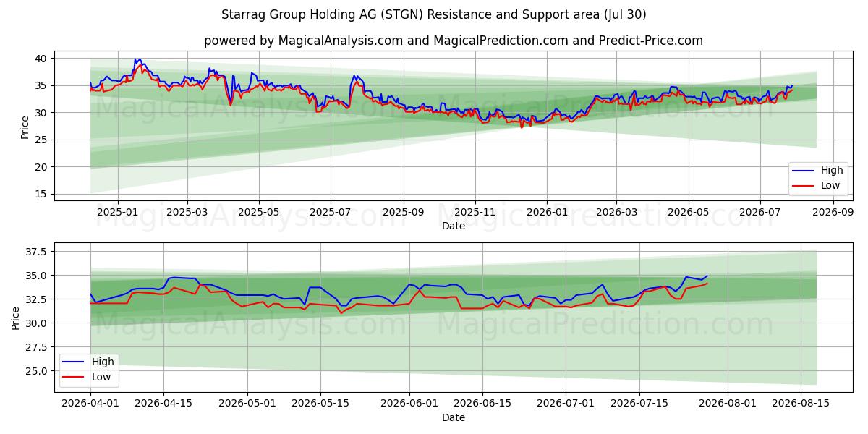Click the top chart x-axis label 2025-11
Viewport: 868px width, 434px height.
coord(475,213)
